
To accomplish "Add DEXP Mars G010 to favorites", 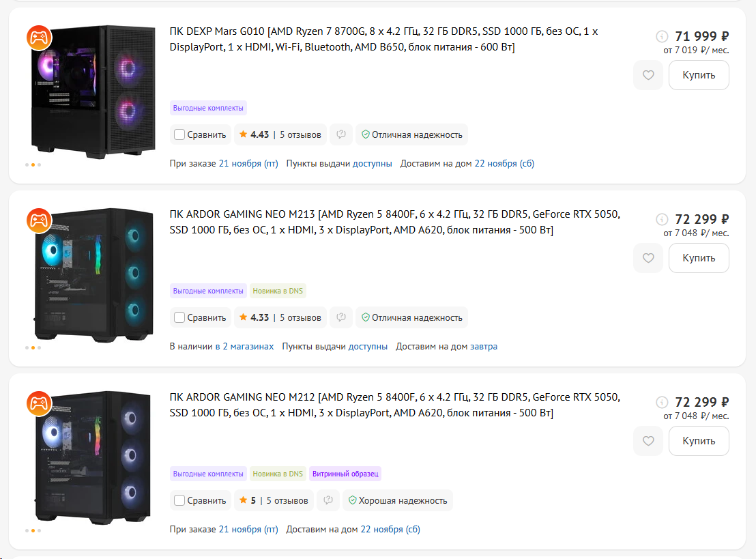I will coord(648,75).
